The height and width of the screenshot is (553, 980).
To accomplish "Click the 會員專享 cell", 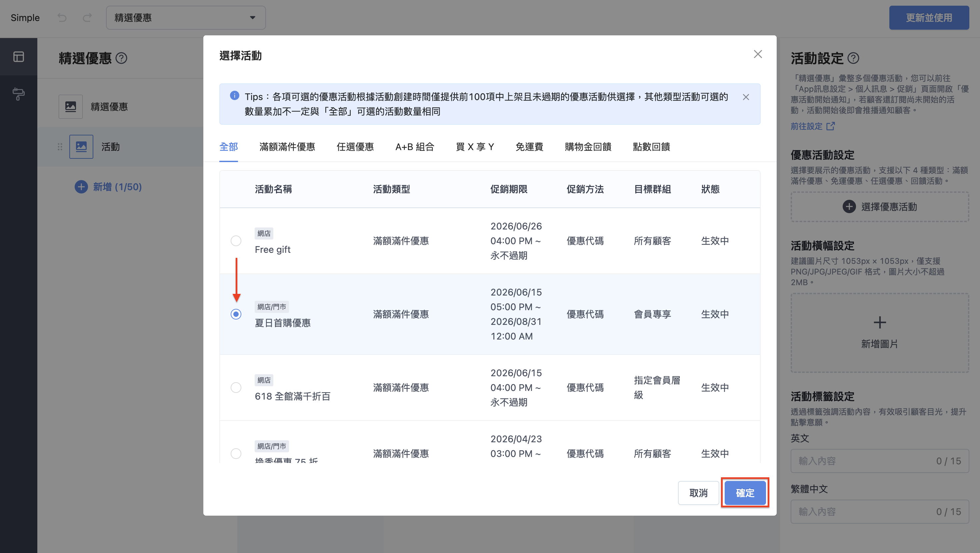I will click(x=652, y=314).
